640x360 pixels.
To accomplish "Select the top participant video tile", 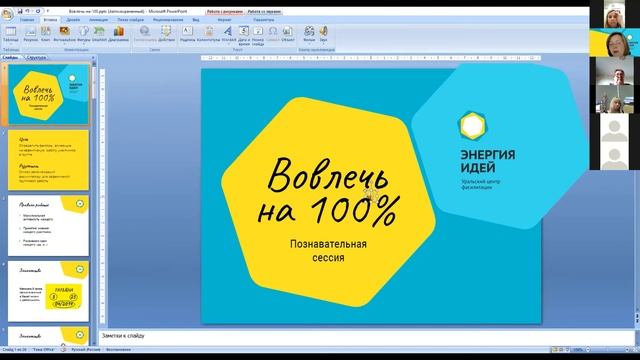I will (614, 14).
